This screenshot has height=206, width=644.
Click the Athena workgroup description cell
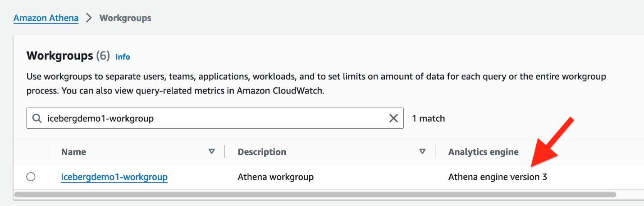pyautogui.click(x=275, y=177)
